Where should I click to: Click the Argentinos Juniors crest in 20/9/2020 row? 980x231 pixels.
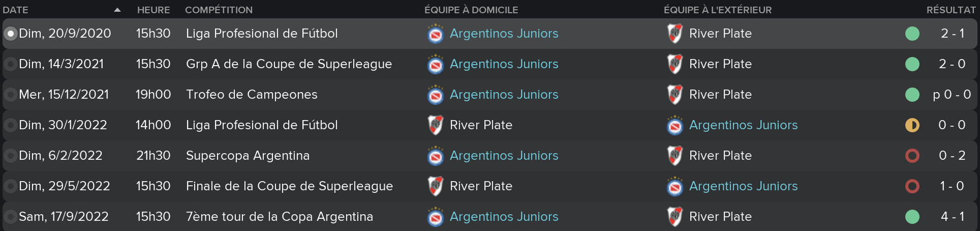435,34
